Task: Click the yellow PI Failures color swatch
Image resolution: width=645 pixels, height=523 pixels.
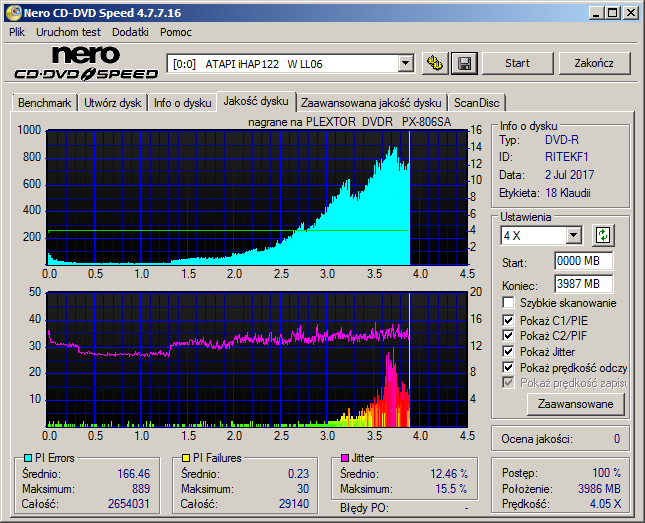Action: pyautogui.click(x=186, y=458)
